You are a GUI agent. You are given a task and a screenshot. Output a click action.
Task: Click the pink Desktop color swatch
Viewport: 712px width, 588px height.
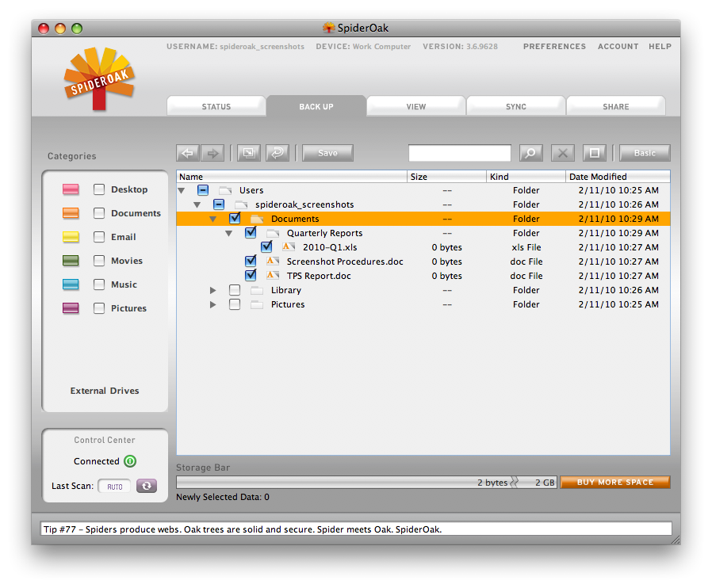pos(71,189)
